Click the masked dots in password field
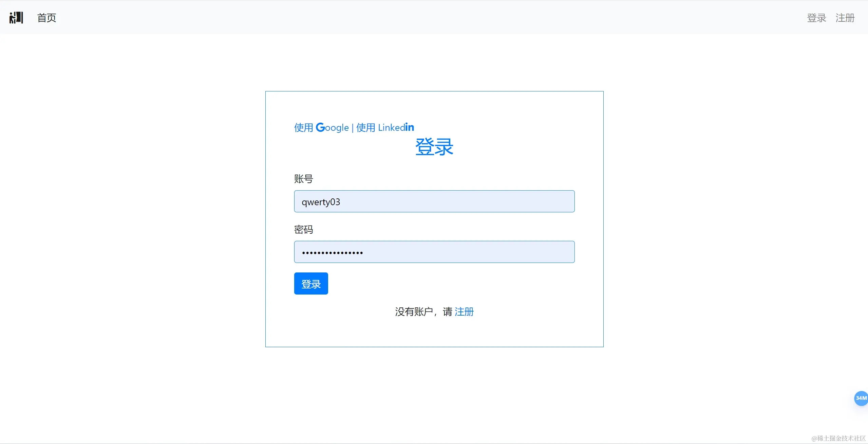868x444 pixels. click(x=332, y=253)
